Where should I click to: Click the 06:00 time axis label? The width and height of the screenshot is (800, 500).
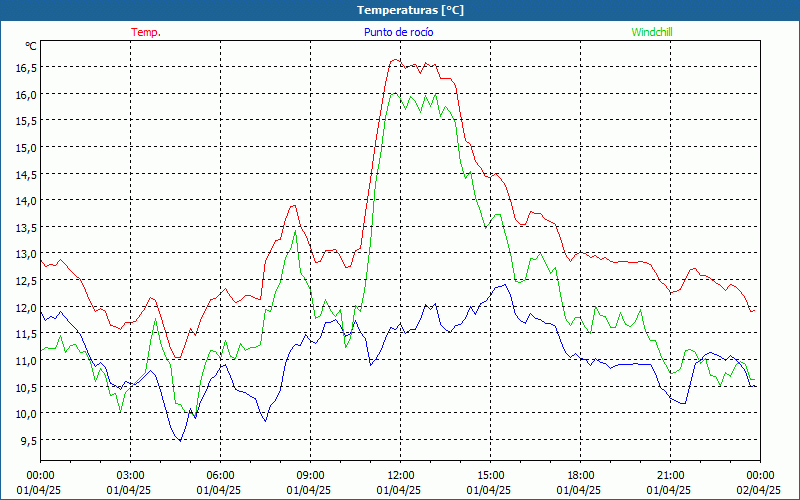220,476
